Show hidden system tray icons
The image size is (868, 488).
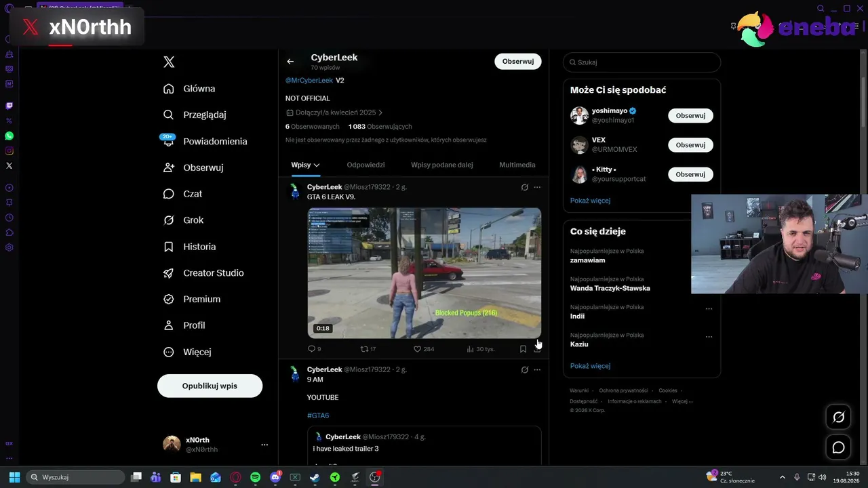click(x=782, y=477)
